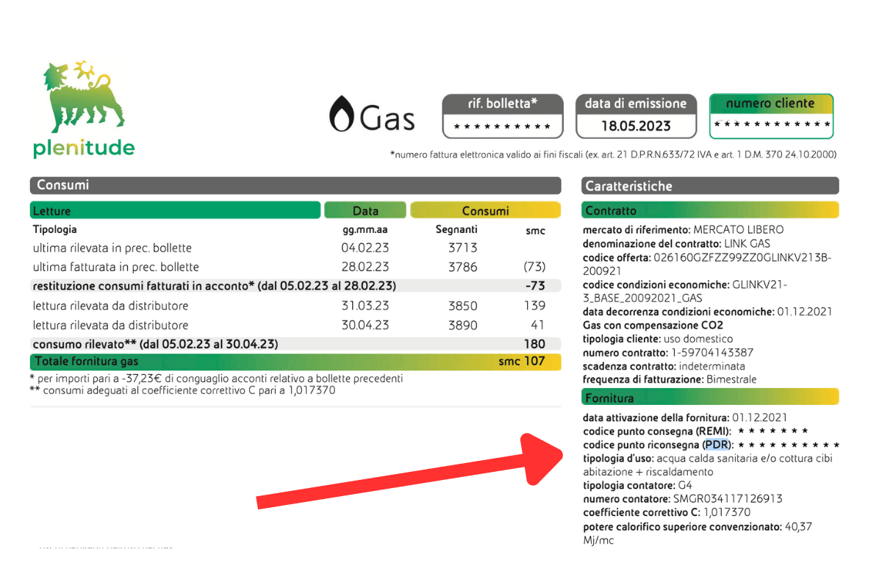The width and height of the screenshot is (882, 588).
Task: Click the Caratteristiche section header
Action: [x=710, y=186]
